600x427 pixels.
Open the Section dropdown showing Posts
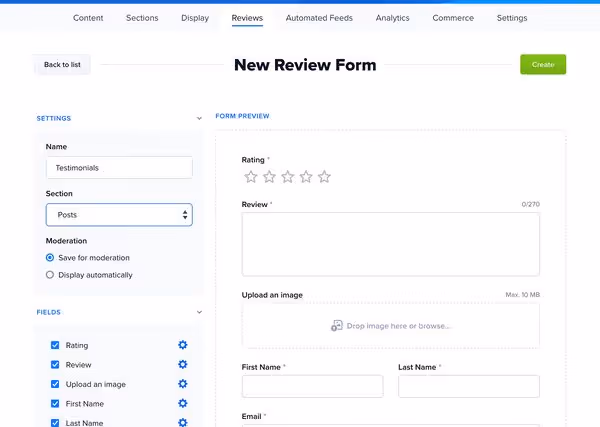[x=119, y=215]
